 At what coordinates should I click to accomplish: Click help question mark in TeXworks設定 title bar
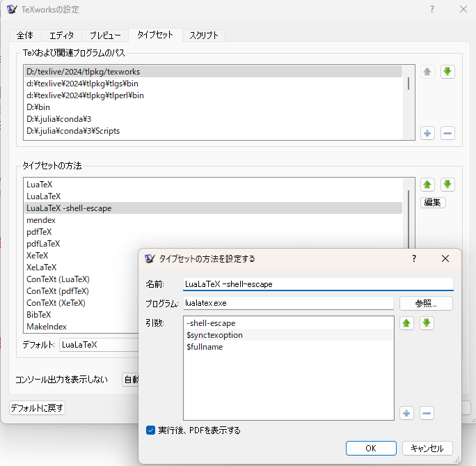pyautogui.click(x=432, y=10)
